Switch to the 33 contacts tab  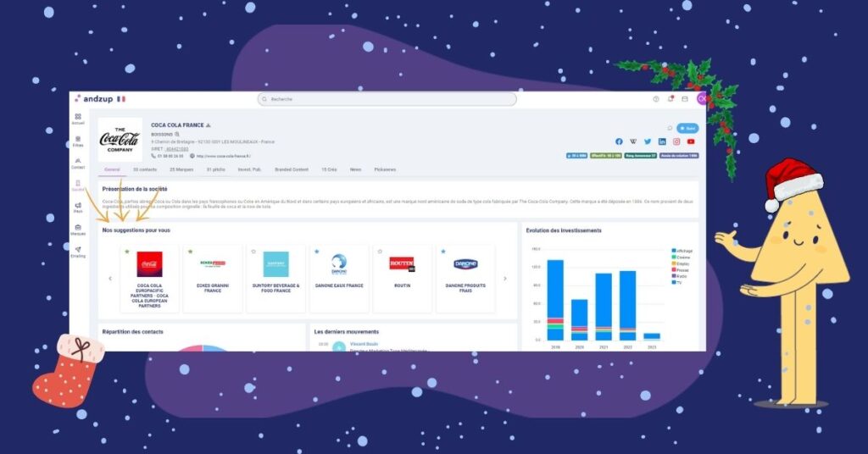(x=145, y=169)
